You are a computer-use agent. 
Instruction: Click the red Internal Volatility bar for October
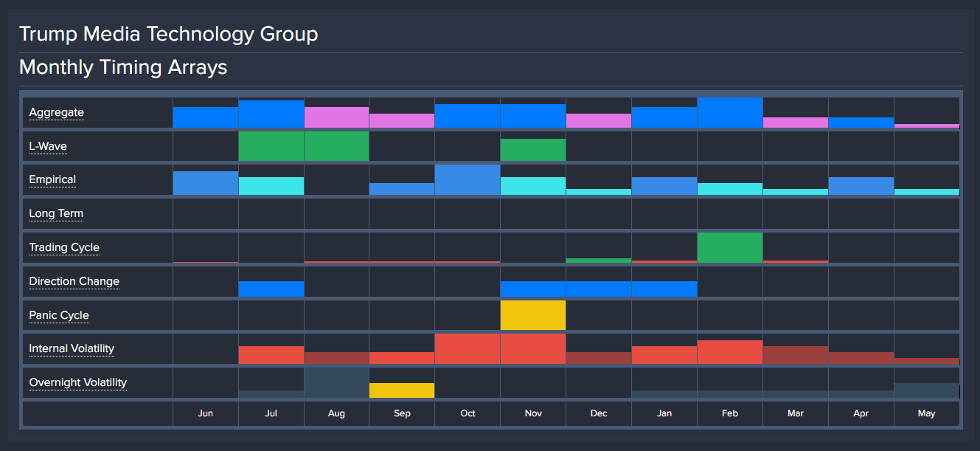click(x=468, y=349)
